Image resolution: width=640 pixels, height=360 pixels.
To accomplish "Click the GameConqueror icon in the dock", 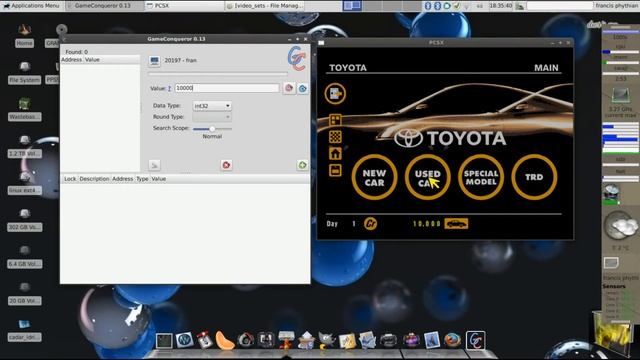I will click(476, 340).
